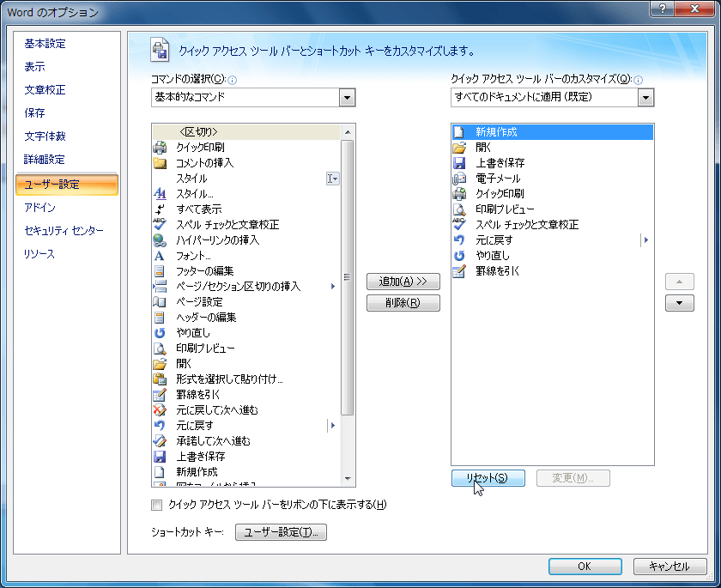
Task: Open the 表示 category
Action: (34, 67)
